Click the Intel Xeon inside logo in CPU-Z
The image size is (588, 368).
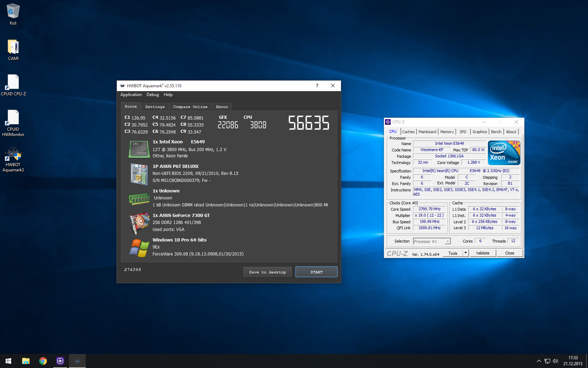504,153
